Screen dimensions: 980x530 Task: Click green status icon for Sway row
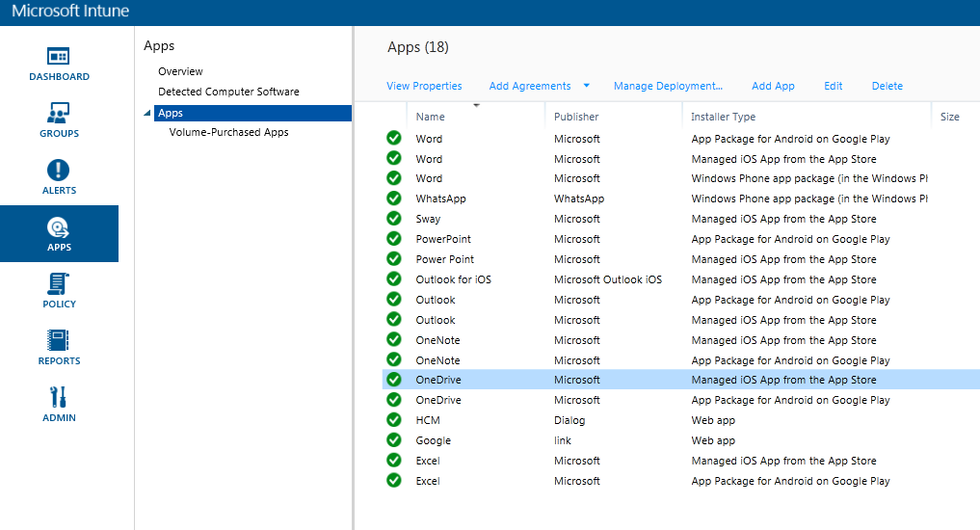click(394, 218)
